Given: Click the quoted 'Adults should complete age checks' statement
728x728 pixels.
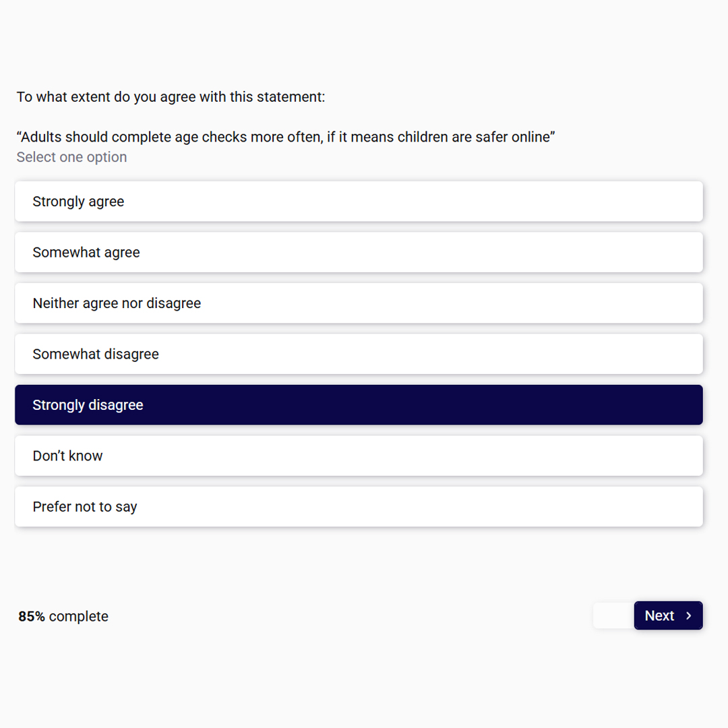Looking at the screenshot, I should [x=286, y=137].
